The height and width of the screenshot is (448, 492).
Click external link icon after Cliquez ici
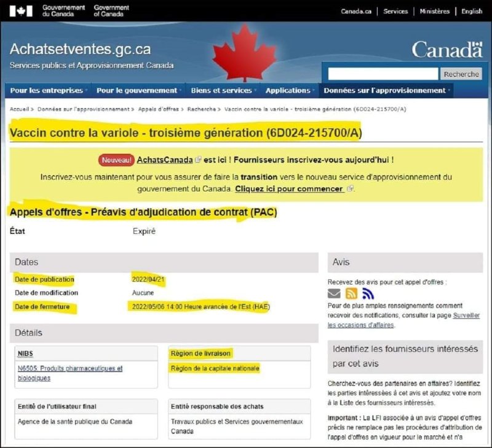[x=350, y=189]
